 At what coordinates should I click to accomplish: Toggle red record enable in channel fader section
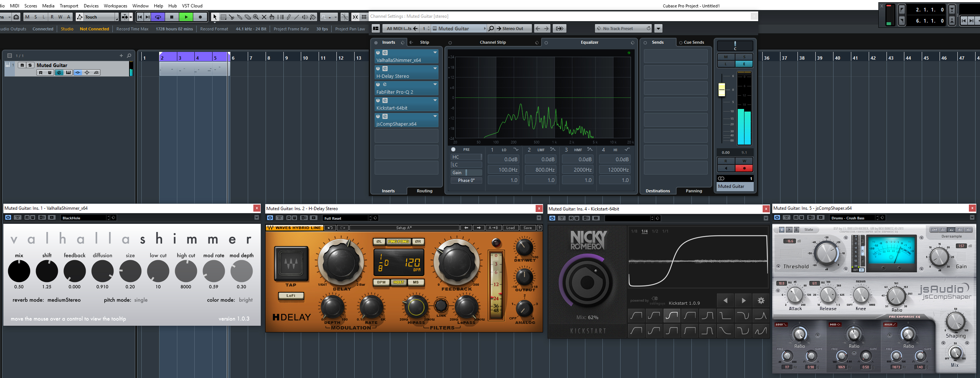click(x=744, y=168)
